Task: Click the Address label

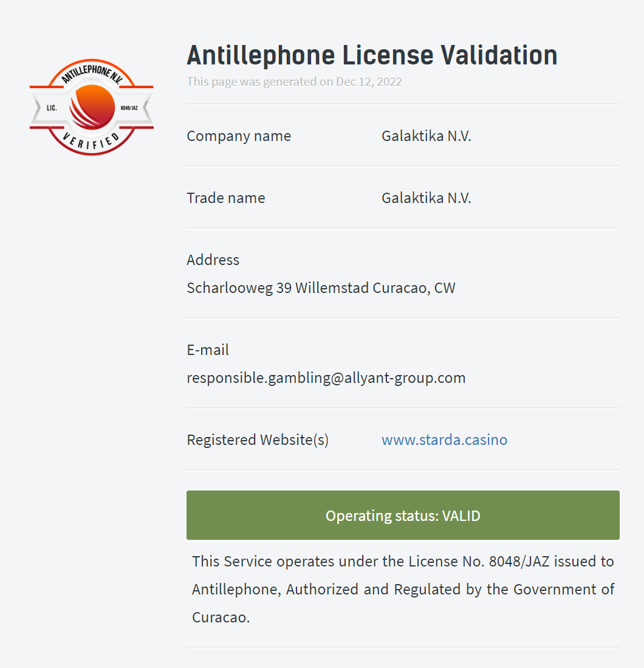Action: [213, 260]
